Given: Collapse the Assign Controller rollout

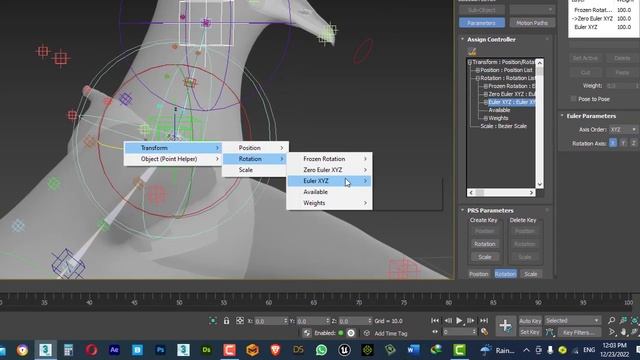Looking at the screenshot, I should pos(462,39).
